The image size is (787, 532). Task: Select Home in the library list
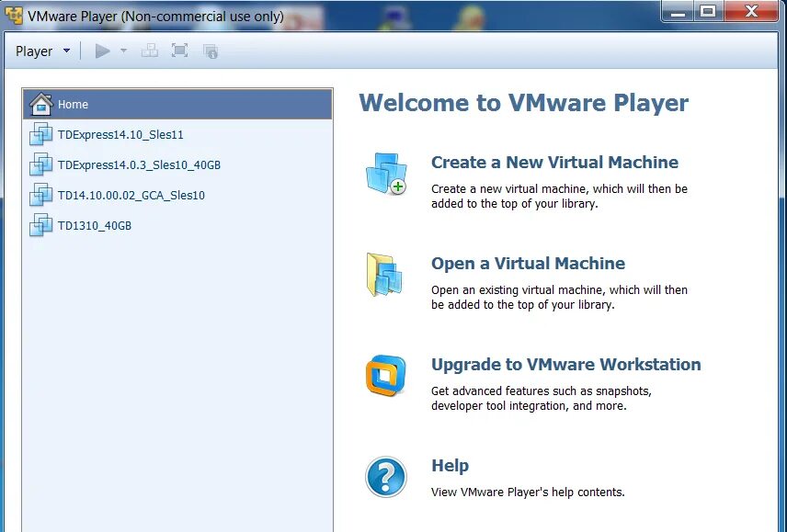177,105
